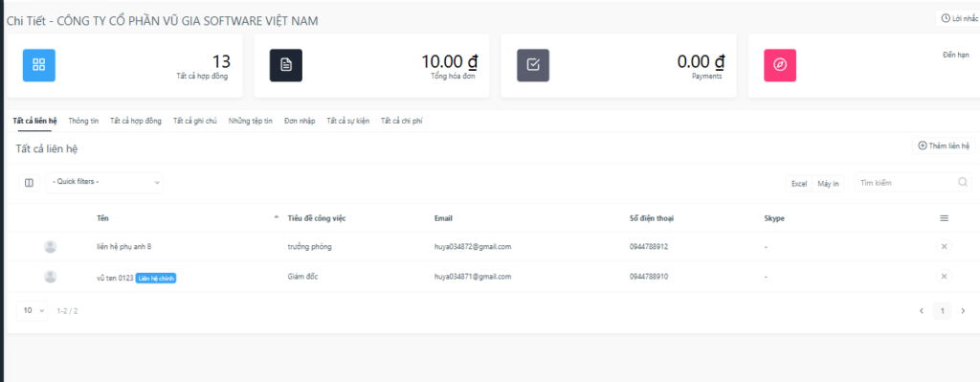Export the contacts to Excel
This screenshot has width=980, height=382.
point(799,184)
